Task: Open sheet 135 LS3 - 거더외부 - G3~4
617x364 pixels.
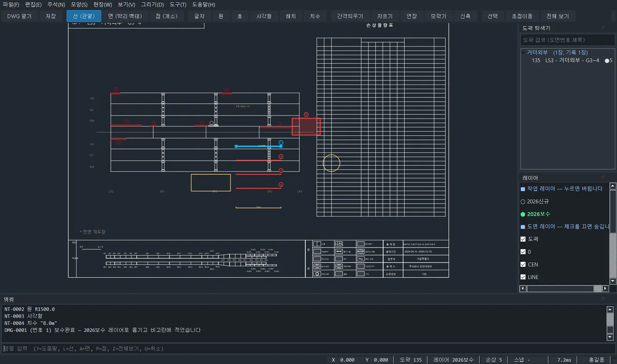Action: pyautogui.click(x=565, y=60)
